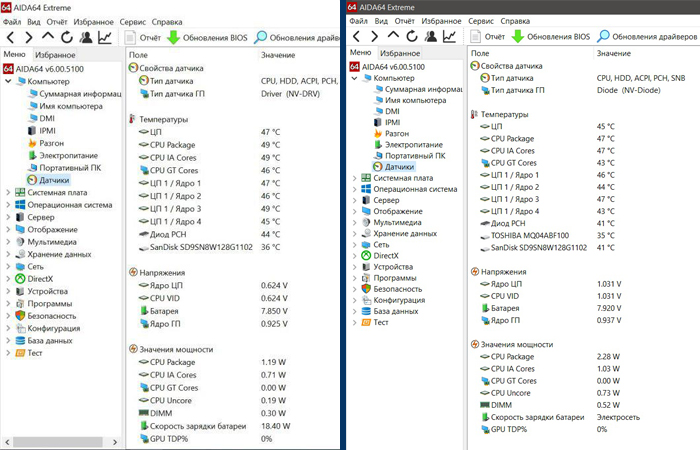
Task: Click Refresh icon in right AIDA64 window
Action: point(412,36)
